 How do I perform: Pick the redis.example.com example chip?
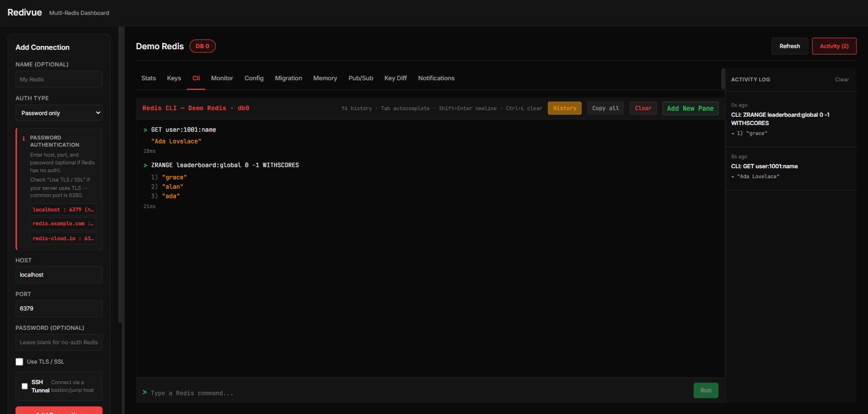[63, 224]
